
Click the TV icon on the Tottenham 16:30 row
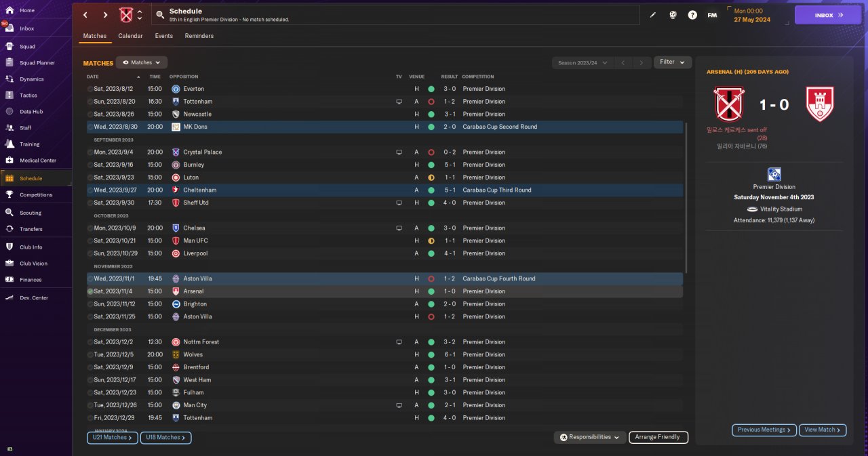click(399, 102)
